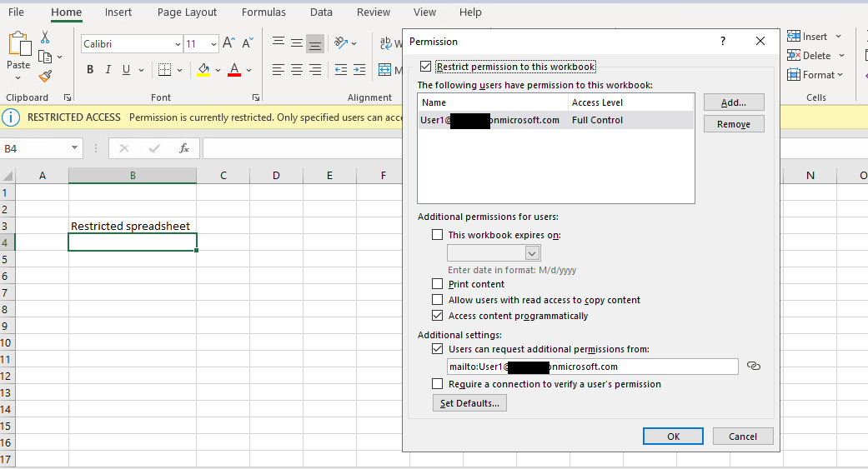The height and width of the screenshot is (469, 868).
Task: Toggle Bold formatting
Action: click(x=90, y=70)
